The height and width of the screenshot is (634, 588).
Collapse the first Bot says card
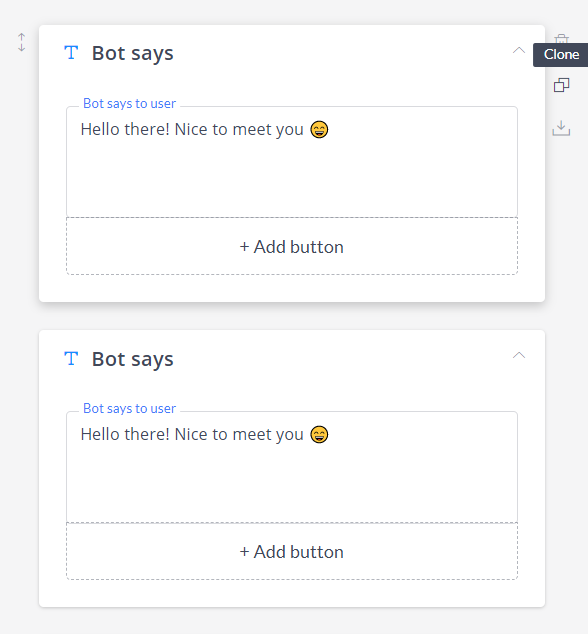coord(519,51)
